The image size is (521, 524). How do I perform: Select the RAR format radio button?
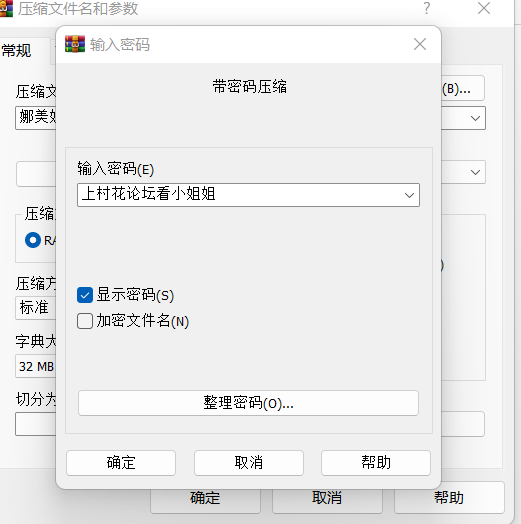(x=33, y=240)
